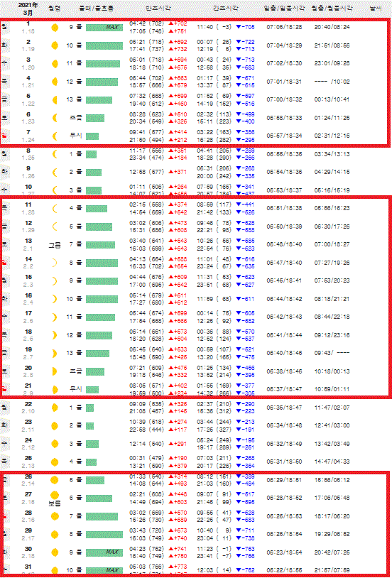This screenshot has height=578, width=392.
Task: Click the 화 weekday icon for March 9
Action: point(4,172)
